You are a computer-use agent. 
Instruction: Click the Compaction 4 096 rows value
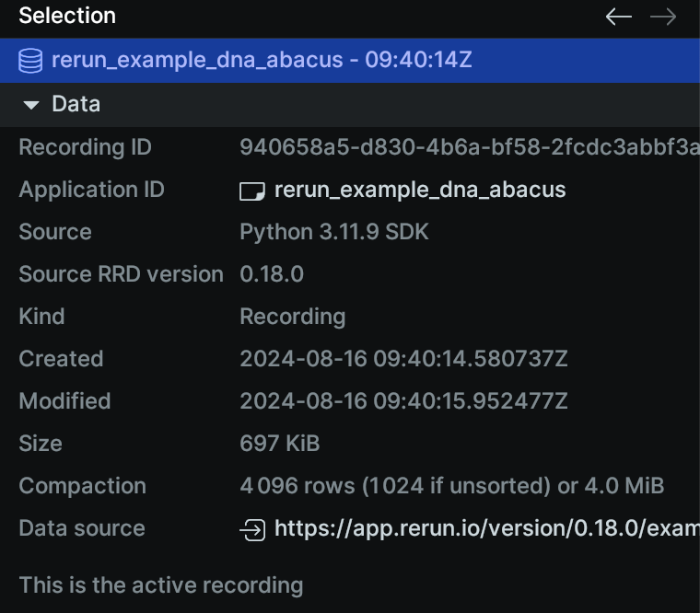[451, 486]
